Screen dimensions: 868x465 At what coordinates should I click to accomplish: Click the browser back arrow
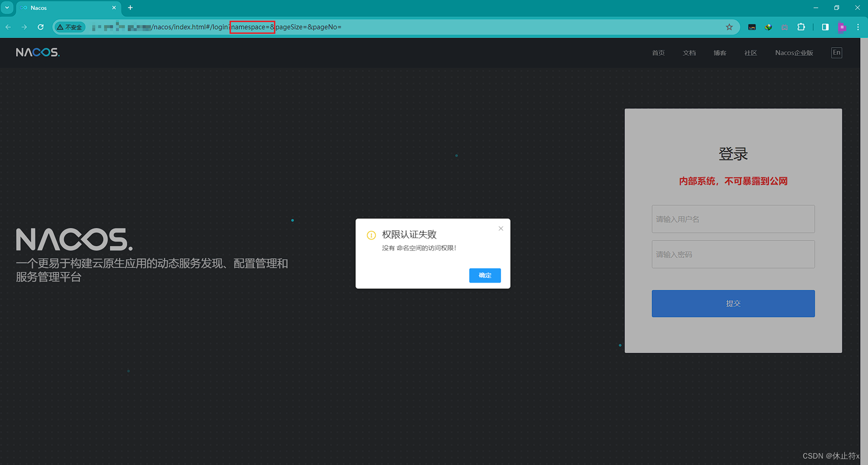8,27
